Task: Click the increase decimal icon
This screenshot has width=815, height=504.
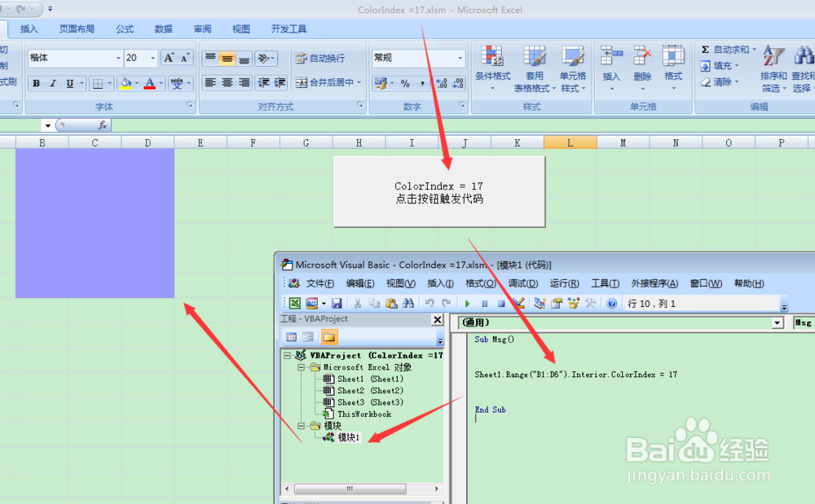Action: click(x=442, y=83)
